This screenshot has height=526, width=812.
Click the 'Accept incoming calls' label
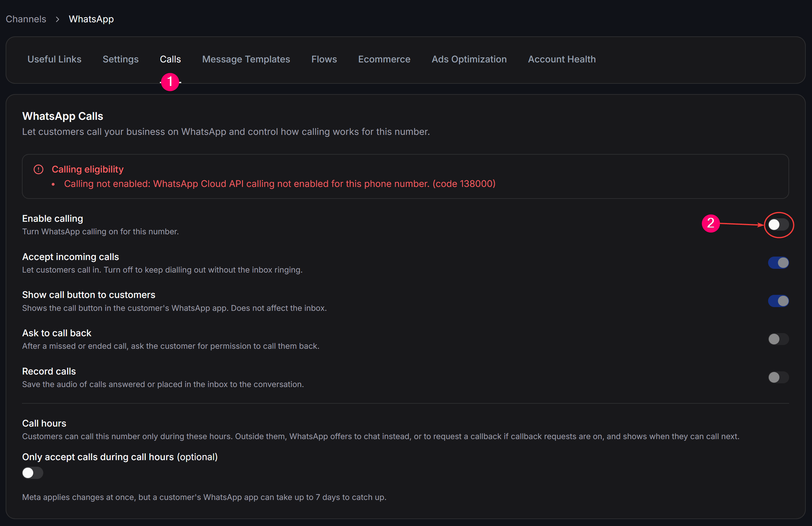pyautogui.click(x=71, y=257)
